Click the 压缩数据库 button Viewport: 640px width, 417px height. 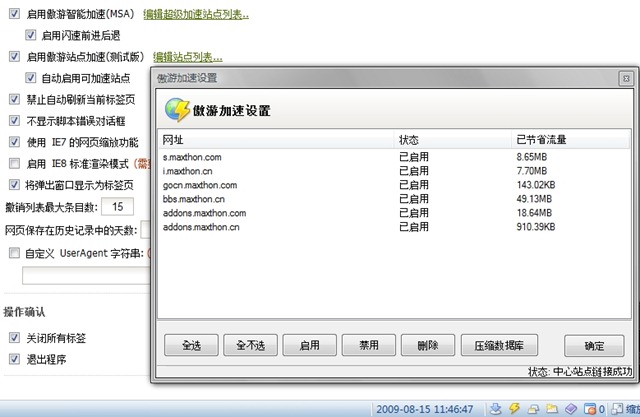click(499, 346)
